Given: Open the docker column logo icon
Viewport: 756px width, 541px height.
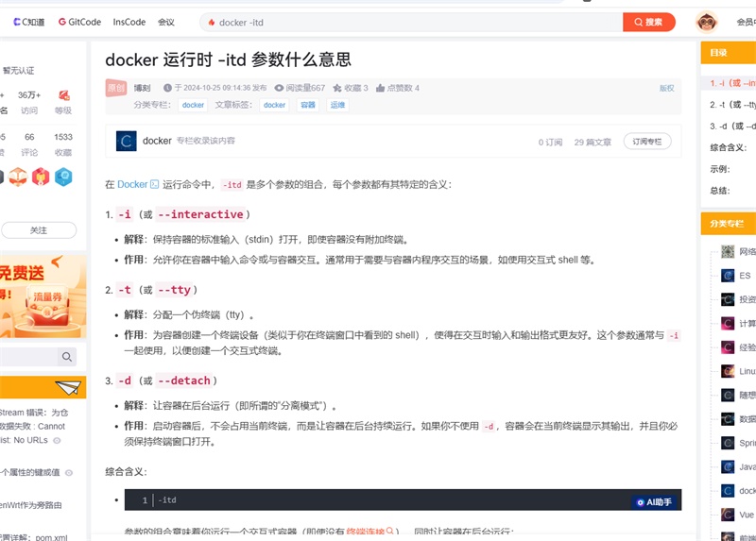Looking at the screenshot, I should 127,142.
